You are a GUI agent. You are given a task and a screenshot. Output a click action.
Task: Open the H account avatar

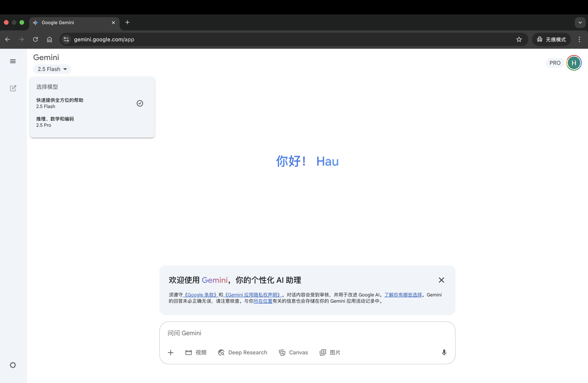click(574, 63)
